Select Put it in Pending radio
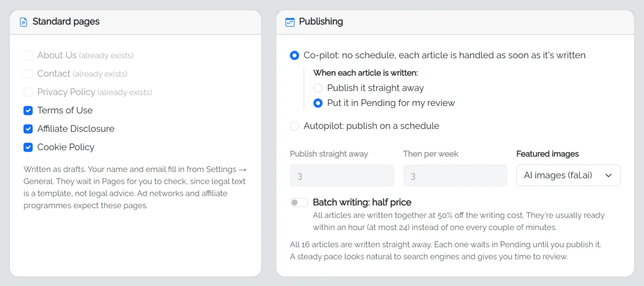The height and width of the screenshot is (286, 644). point(318,103)
